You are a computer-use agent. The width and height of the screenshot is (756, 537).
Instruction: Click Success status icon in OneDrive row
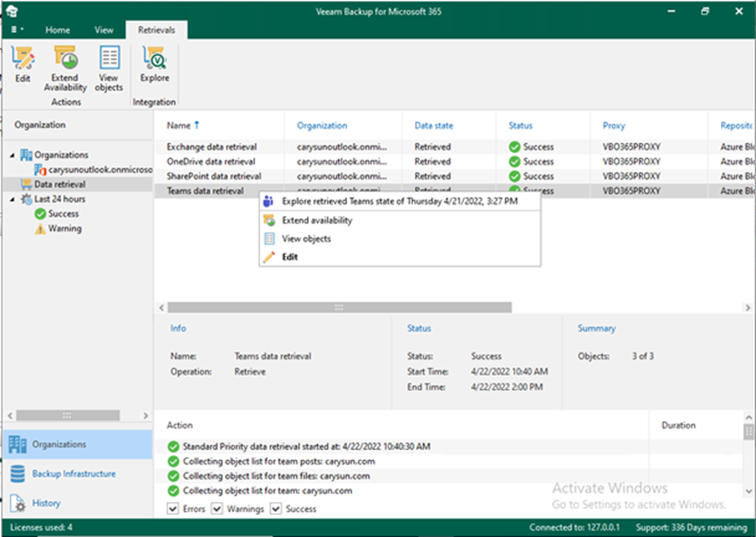pos(514,162)
